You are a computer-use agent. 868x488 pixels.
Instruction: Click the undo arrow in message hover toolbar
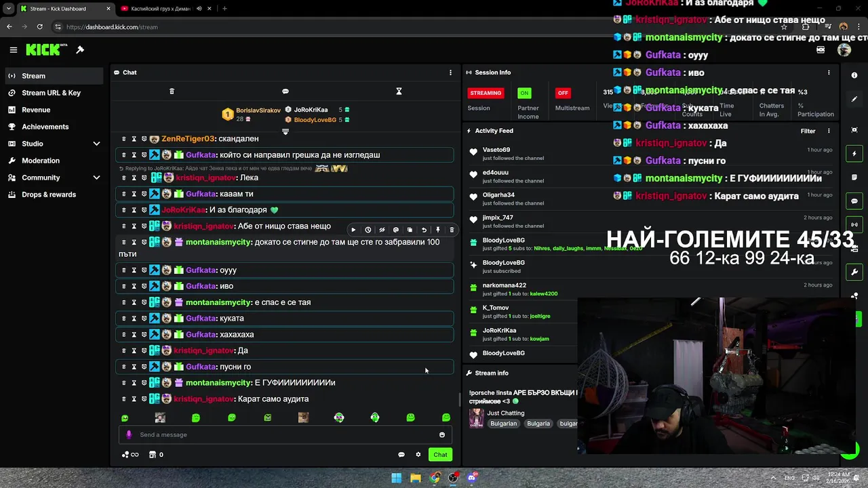424,230
